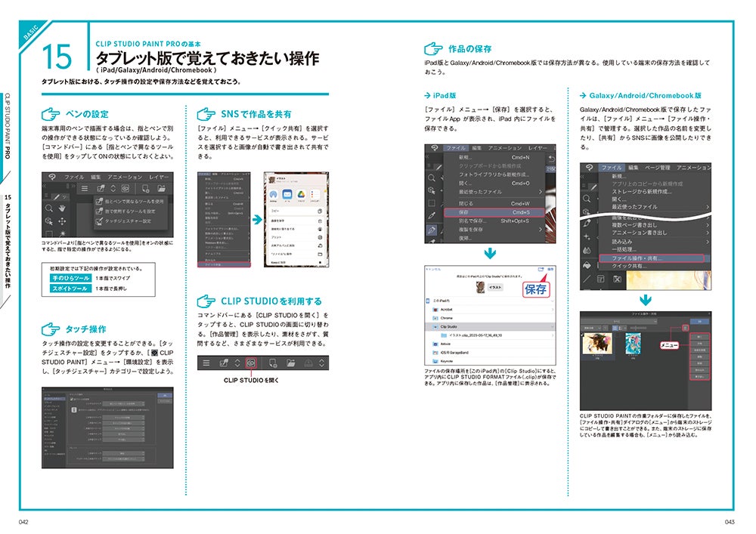
Task: Select the Operation object tool in pen settings screenshot
Action: click(x=48, y=221)
